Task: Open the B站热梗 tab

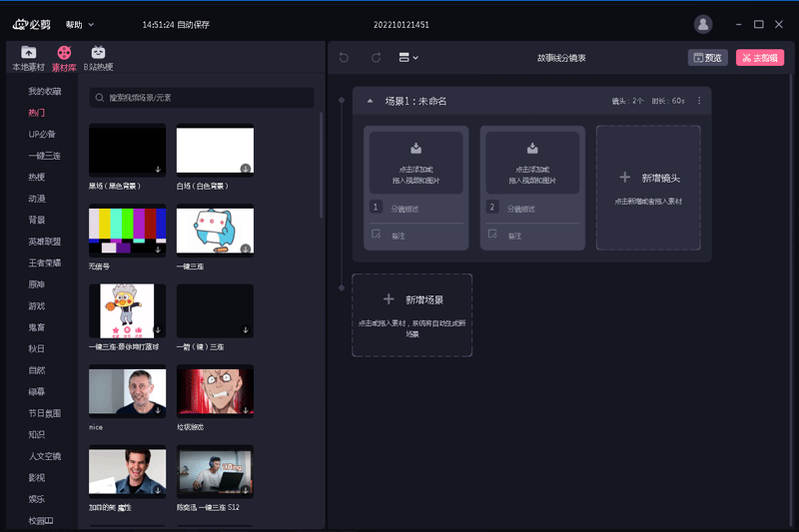Action: click(x=98, y=59)
